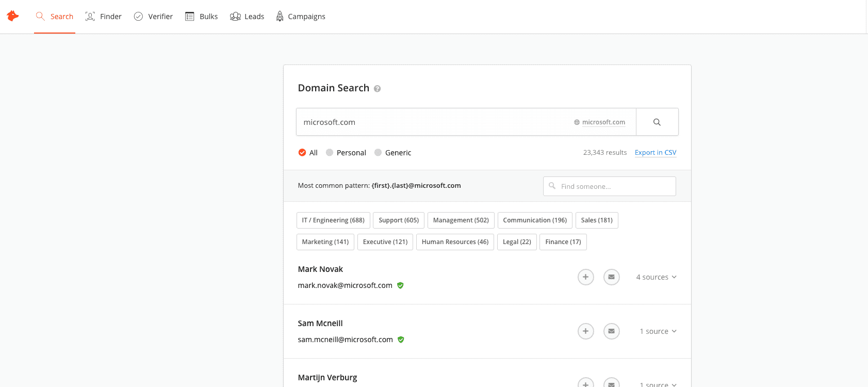Filter by Sales (181)
Screen dimensions: 868x387
coord(597,220)
